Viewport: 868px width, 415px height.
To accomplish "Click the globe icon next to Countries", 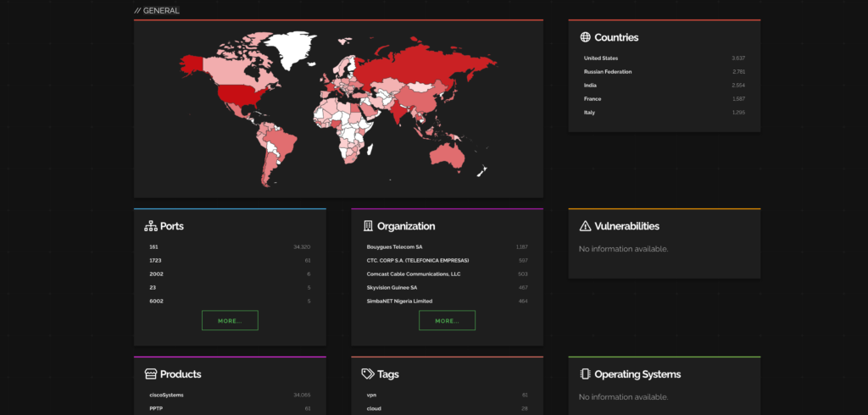I will pos(585,37).
